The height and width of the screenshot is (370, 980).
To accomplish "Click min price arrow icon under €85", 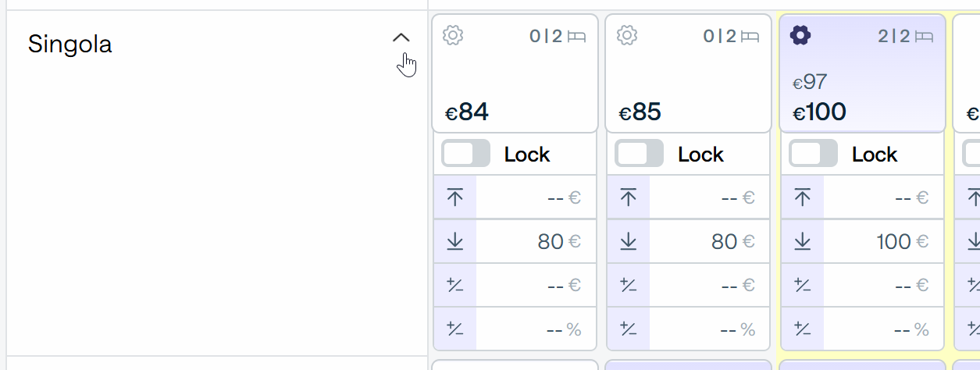I will 629,242.
